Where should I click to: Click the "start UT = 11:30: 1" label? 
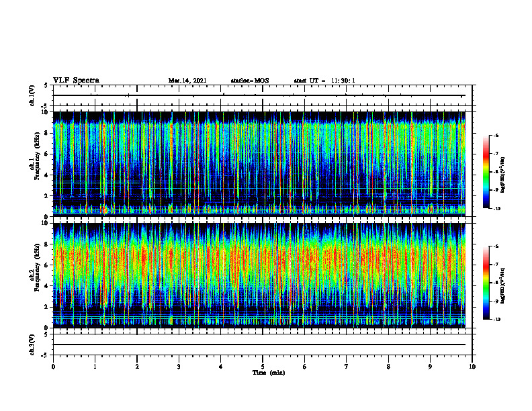pos(324,81)
